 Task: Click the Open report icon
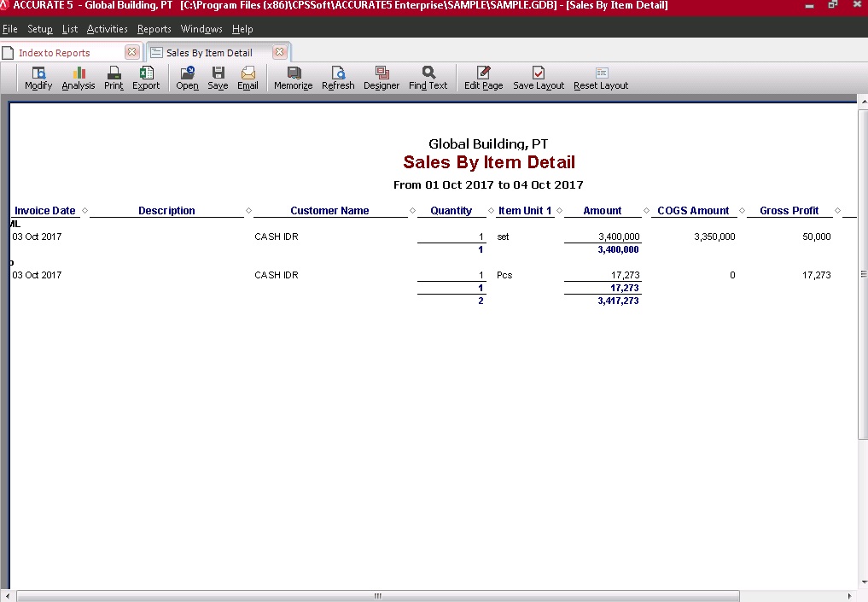pyautogui.click(x=187, y=78)
